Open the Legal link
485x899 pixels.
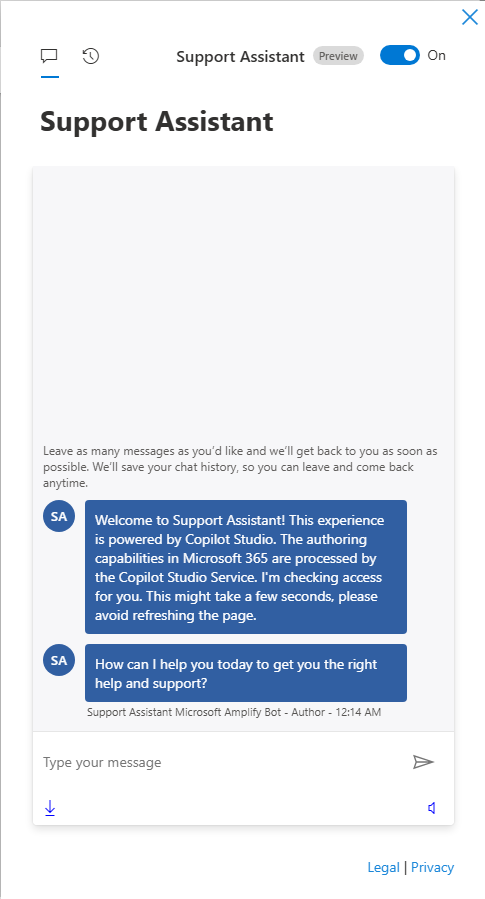(x=384, y=867)
